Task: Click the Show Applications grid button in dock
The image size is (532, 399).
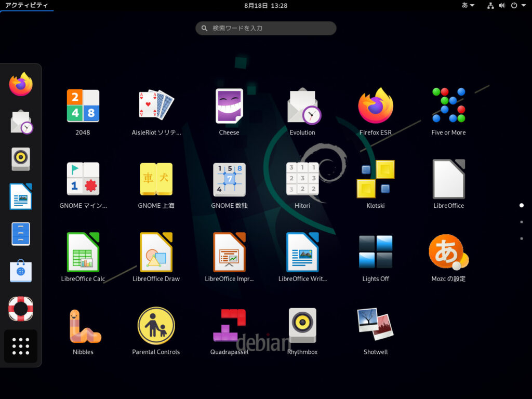Action: click(21, 346)
